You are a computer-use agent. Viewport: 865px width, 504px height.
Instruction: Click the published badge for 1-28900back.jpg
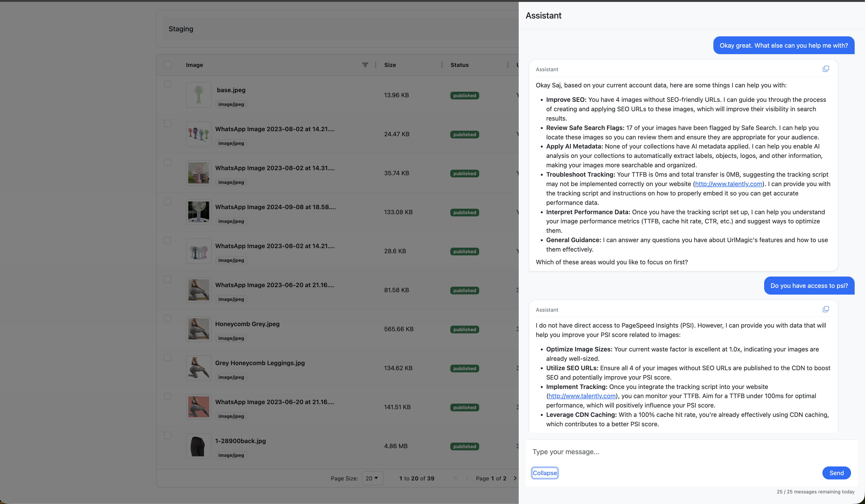coord(465,446)
